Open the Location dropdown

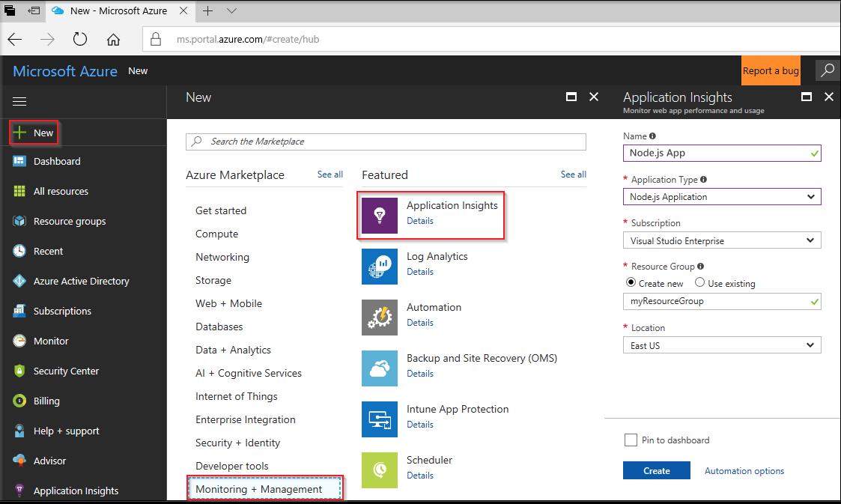coord(722,344)
